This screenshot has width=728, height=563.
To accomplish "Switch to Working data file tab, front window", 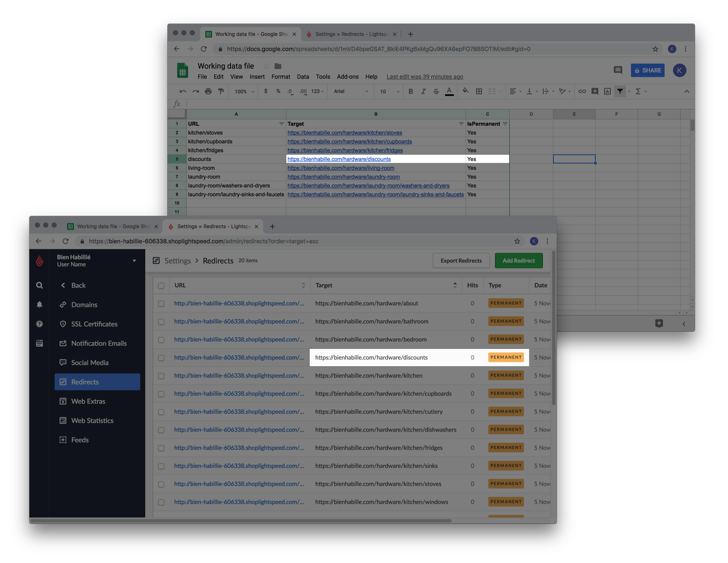I will coord(113,226).
